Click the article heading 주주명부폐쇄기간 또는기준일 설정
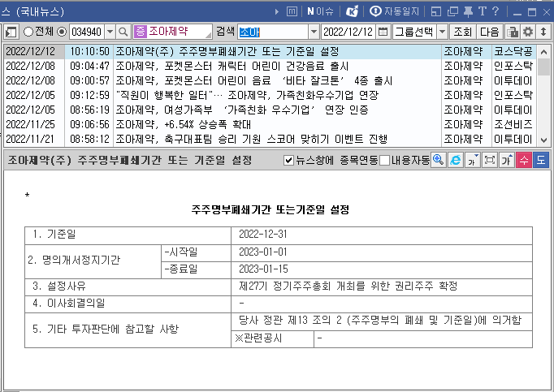Viewport: 554px width, 392px height. (x=271, y=210)
